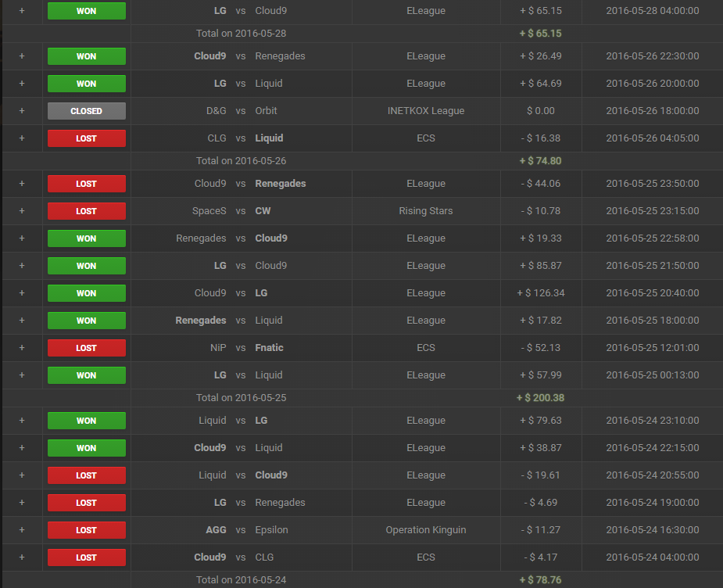Click the $ 0.00 amount
Viewport: 723px width, 588px height.
[541, 111]
